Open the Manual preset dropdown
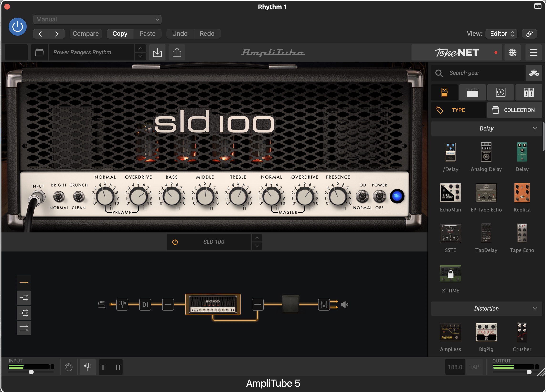This screenshot has width=546, height=392. click(97, 19)
